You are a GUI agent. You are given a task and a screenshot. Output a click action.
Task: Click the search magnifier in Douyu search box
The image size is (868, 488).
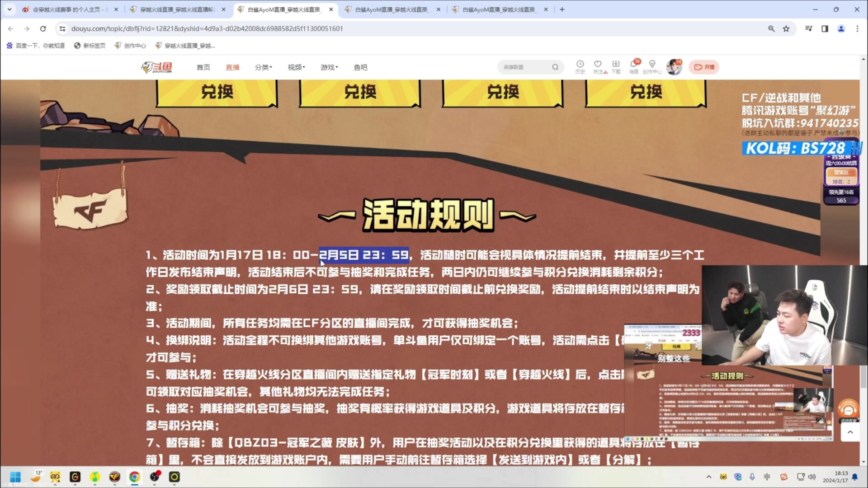tap(555, 67)
